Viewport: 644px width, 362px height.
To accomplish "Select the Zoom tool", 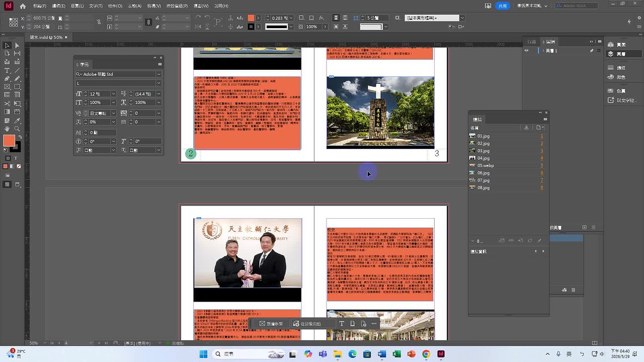I will tap(17, 129).
